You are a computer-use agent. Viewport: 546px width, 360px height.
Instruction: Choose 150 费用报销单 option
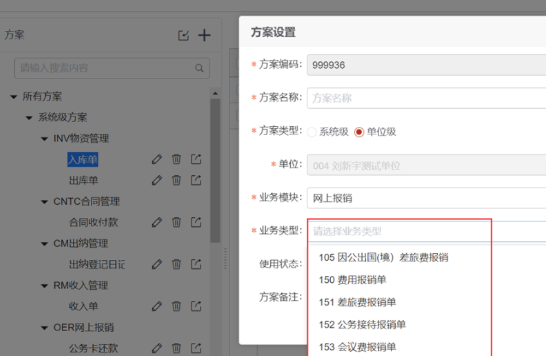(352, 280)
